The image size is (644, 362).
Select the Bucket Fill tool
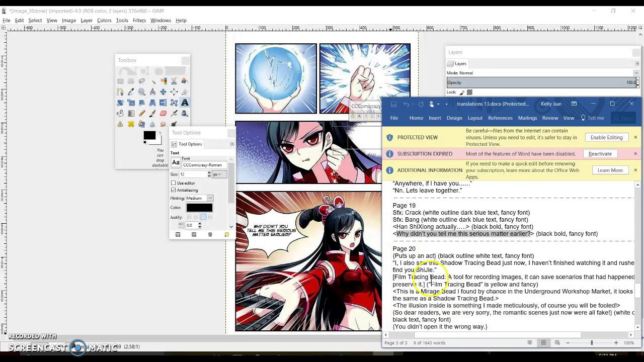coord(120,113)
